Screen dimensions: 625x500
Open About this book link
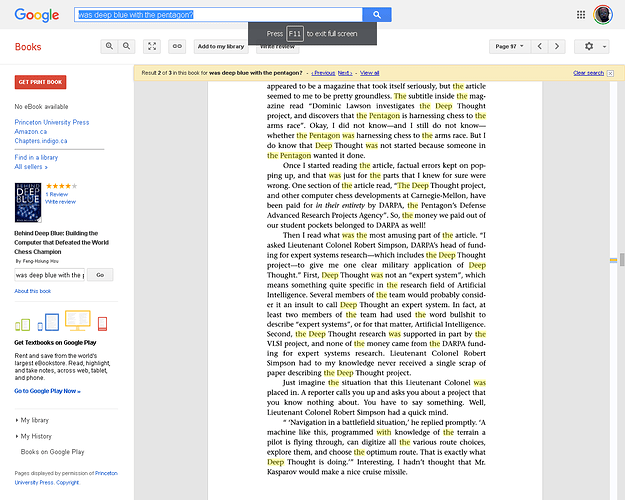click(x=33, y=291)
